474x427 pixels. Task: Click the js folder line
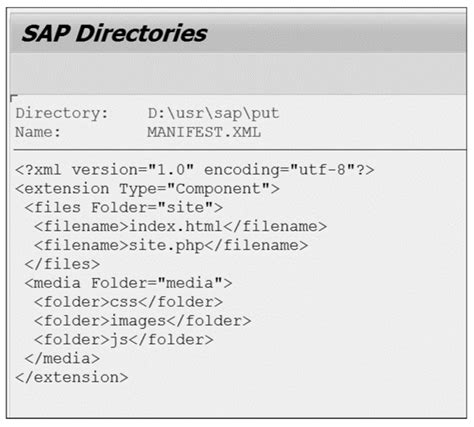click(124, 340)
